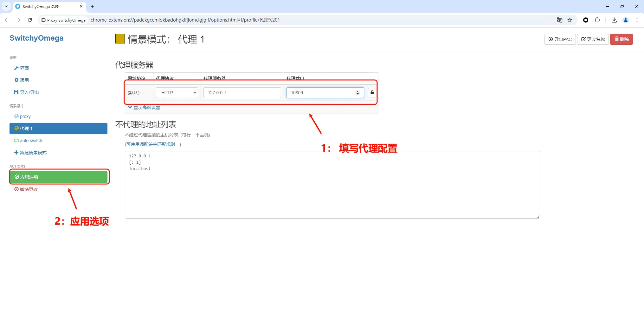Viewport: 644px width, 323px height.
Task: Open a new browser tab
Action: [93, 6]
